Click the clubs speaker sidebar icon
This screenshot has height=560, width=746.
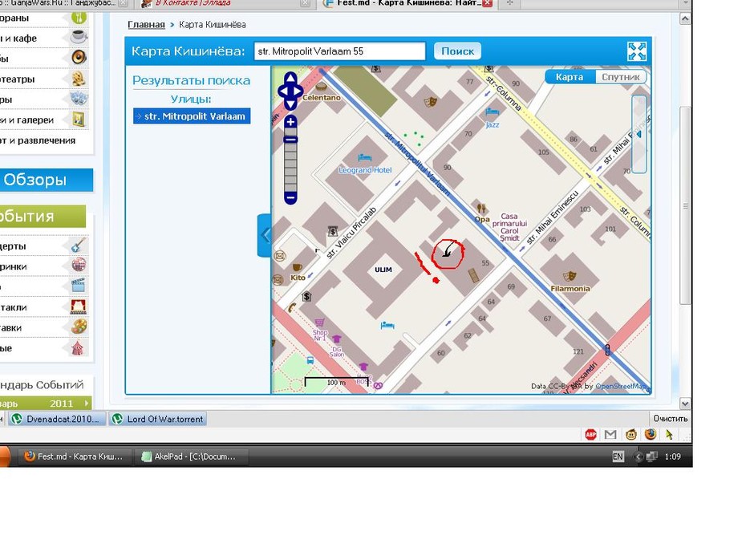click(x=79, y=58)
